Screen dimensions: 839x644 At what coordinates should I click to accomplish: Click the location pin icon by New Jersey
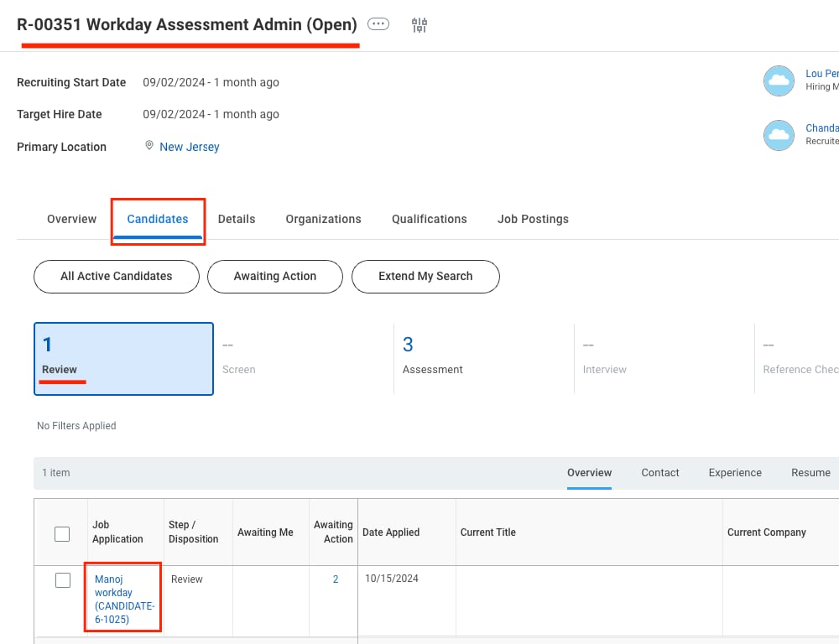[149, 146]
